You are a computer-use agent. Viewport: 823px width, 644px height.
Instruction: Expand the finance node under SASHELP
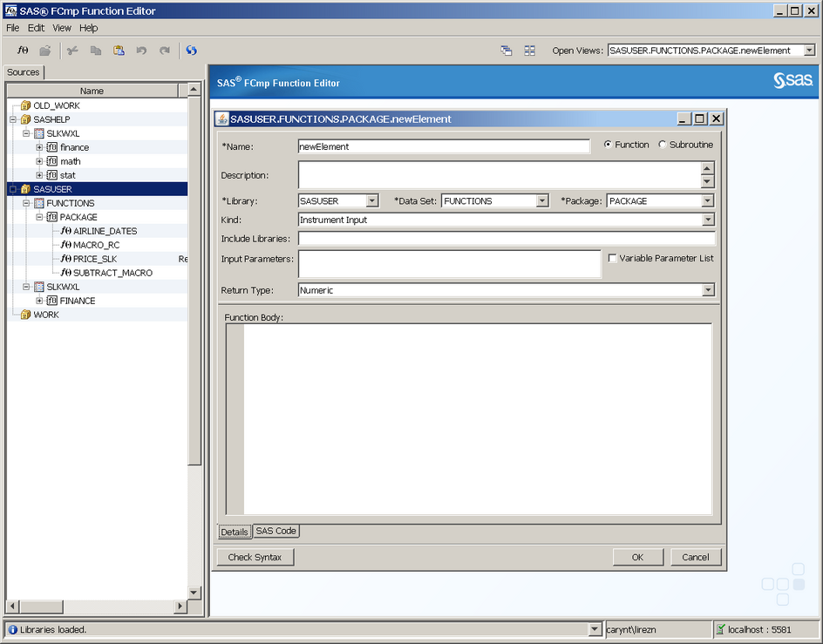(x=39, y=147)
